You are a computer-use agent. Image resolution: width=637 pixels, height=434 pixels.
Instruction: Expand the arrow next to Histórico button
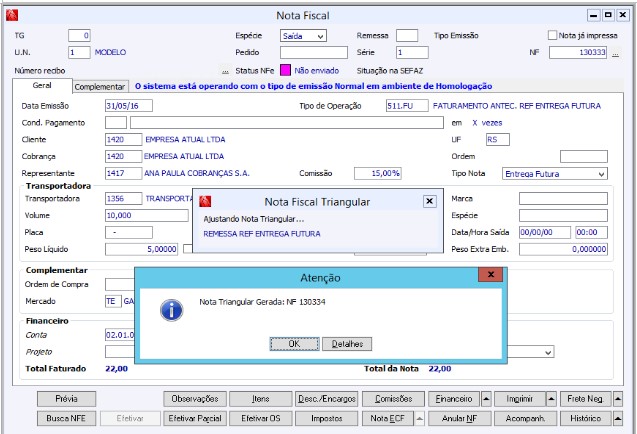coord(618,418)
